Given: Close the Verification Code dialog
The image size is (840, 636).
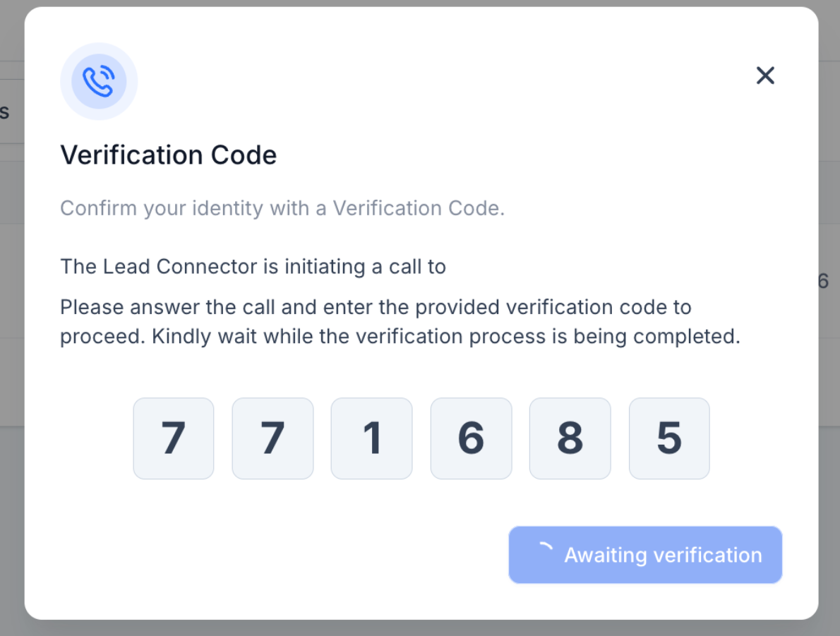Looking at the screenshot, I should click(765, 76).
